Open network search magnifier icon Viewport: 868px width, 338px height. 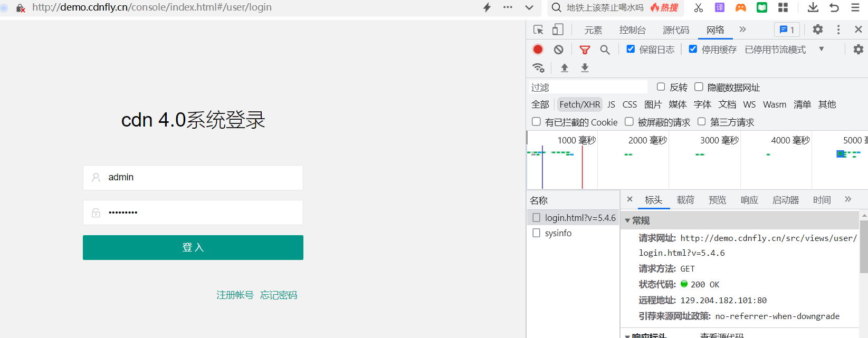(605, 50)
